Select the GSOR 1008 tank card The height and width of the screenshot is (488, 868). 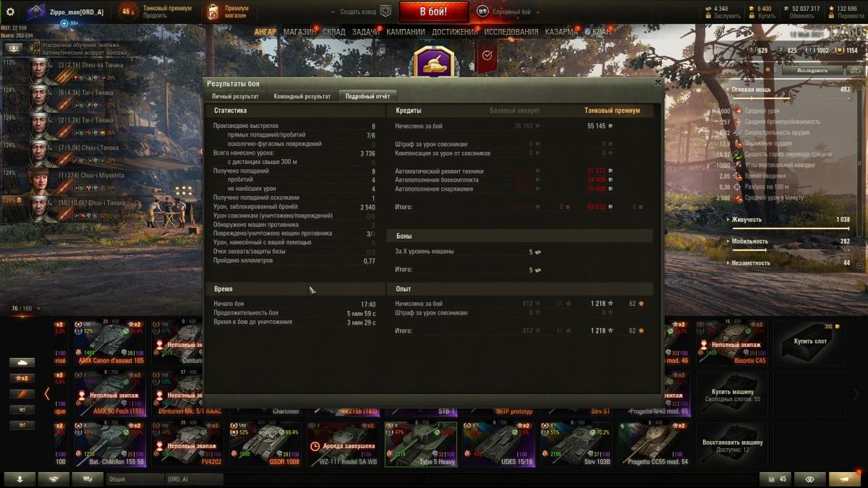pyautogui.click(x=265, y=445)
